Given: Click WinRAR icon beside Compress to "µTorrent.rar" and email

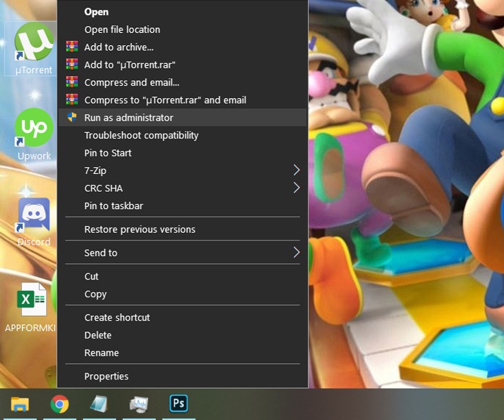Looking at the screenshot, I should (72, 99).
